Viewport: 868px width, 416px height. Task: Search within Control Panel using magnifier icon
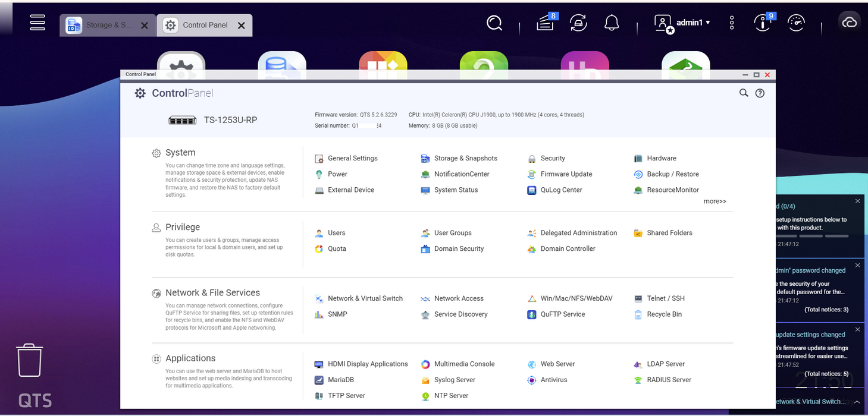[x=744, y=93]
